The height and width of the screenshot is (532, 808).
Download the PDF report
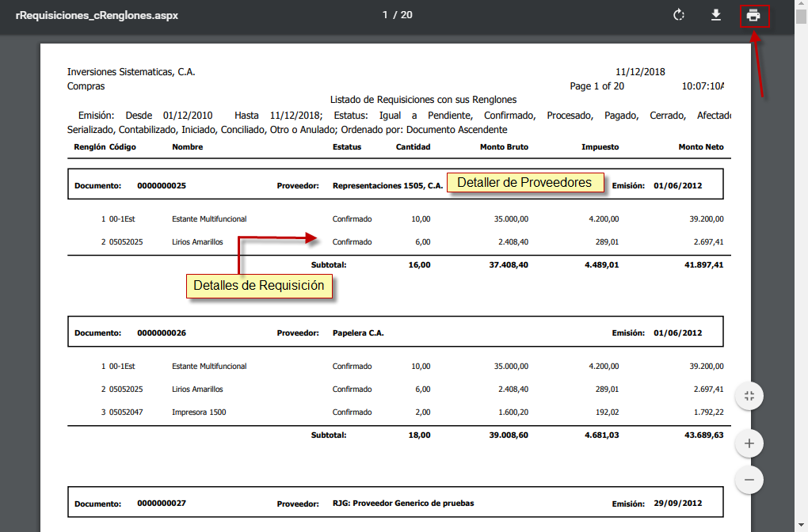tap(716, 16)
